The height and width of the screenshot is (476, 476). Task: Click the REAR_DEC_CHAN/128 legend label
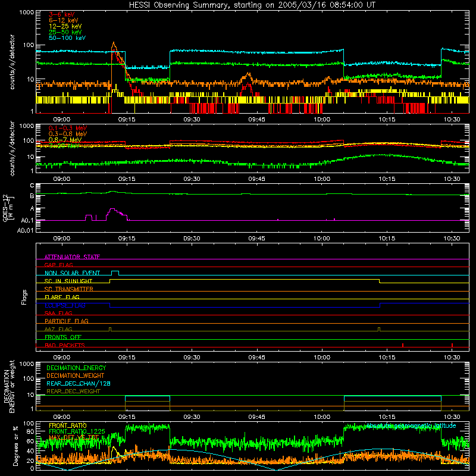[79, 383]
